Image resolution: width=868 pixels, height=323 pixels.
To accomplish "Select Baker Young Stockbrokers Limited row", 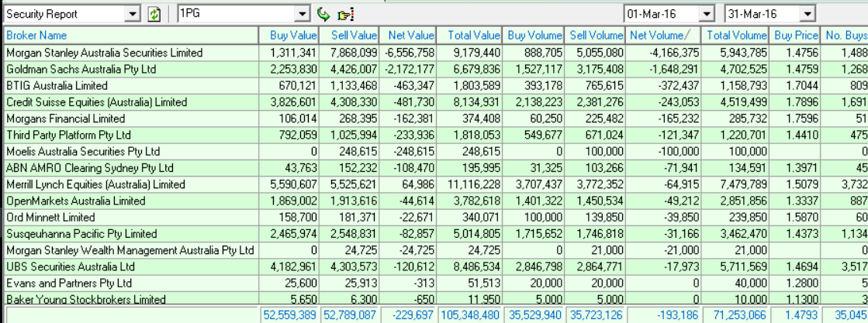I will click(x=436, y=299).
